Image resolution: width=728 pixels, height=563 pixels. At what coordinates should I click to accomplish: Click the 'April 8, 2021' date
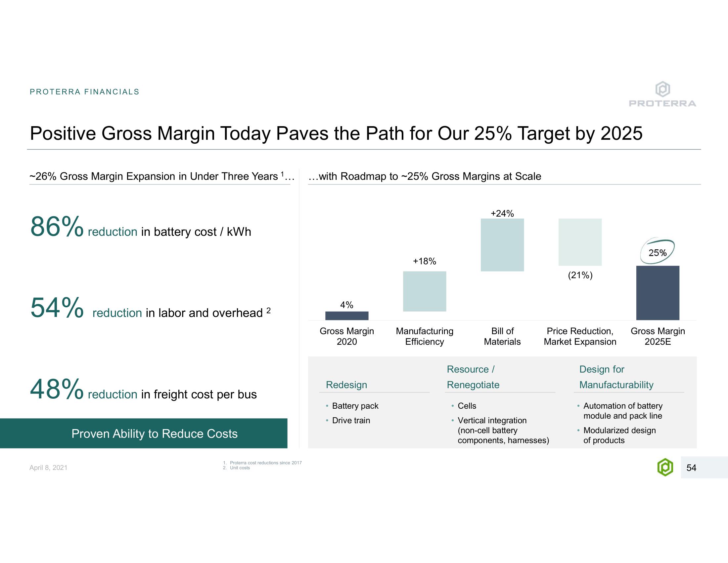click(x=48, y=468)
